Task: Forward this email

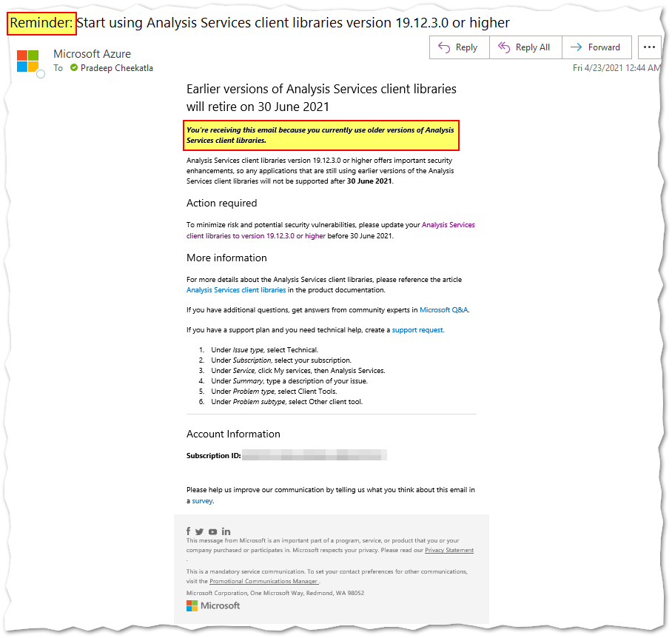Action: click(x=597, y=47)
